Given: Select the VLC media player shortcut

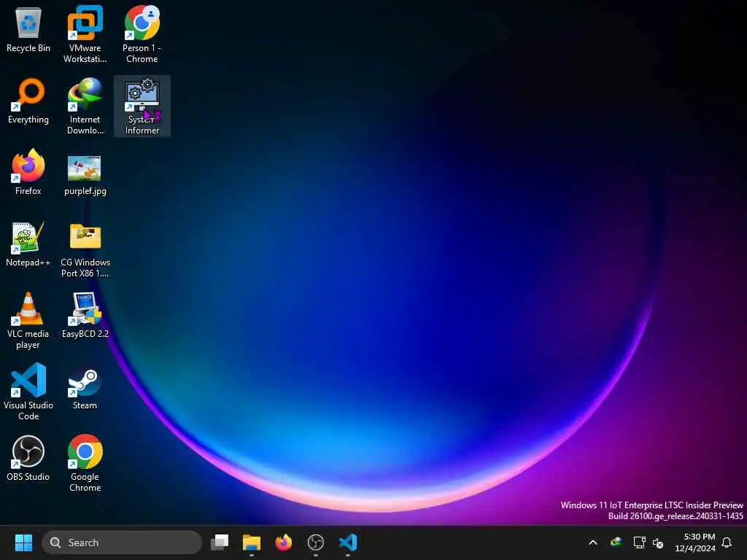Looking at the screenshot, I should coord(28,320).
